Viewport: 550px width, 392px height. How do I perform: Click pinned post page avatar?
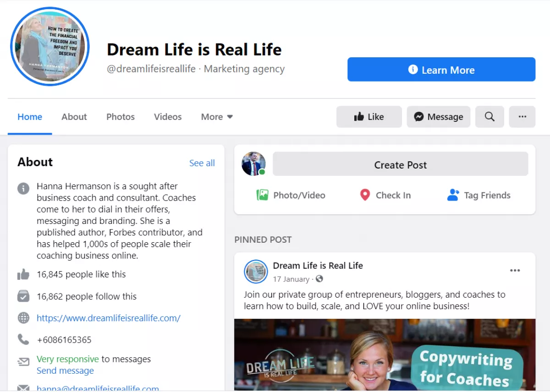(x=256, y=272)
